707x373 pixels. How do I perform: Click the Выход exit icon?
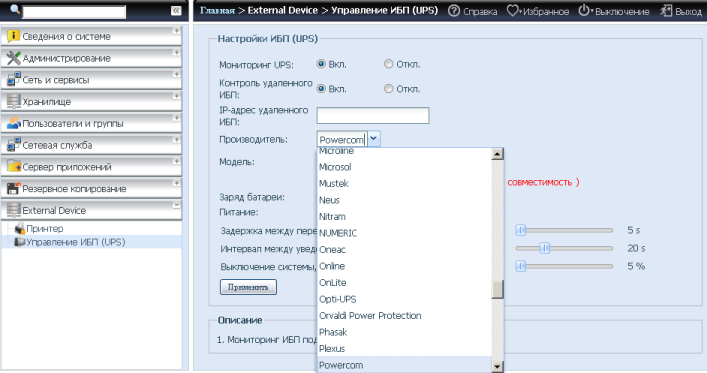click(666, 11)
